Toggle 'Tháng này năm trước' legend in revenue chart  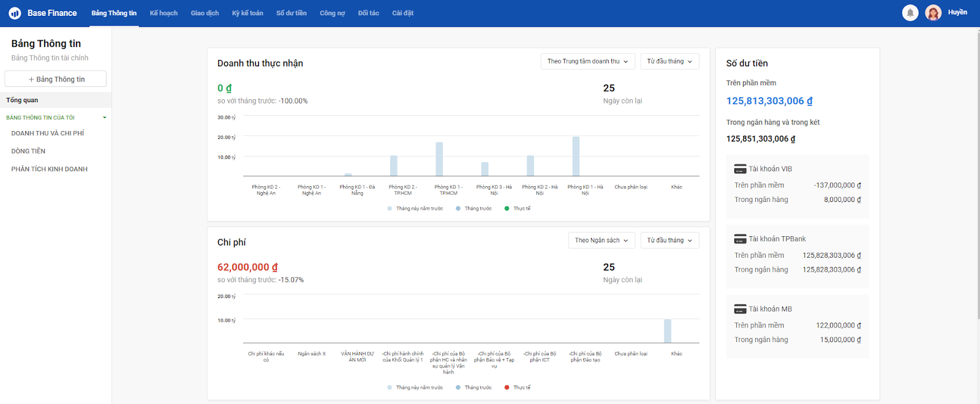click(415, 209)
